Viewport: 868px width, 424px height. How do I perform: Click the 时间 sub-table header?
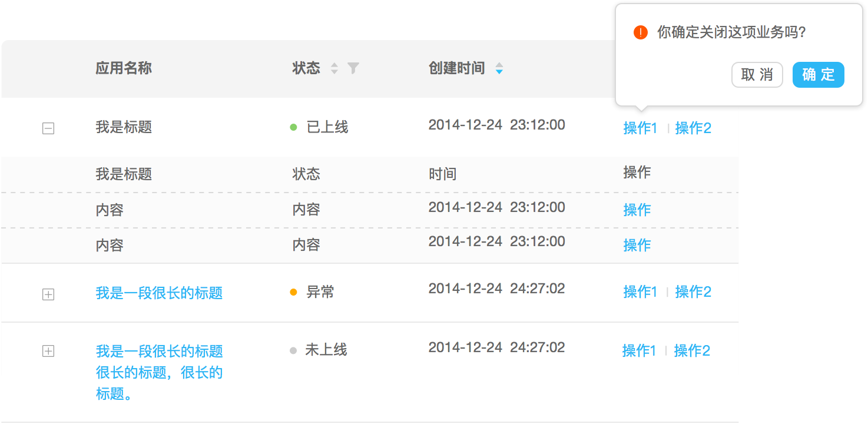[x=443, y=174]
